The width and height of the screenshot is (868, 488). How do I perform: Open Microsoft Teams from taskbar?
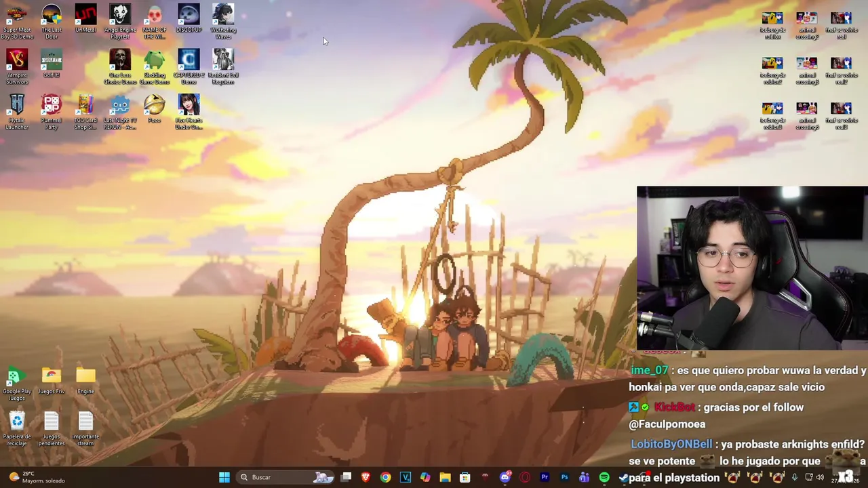tap(584, 477)
